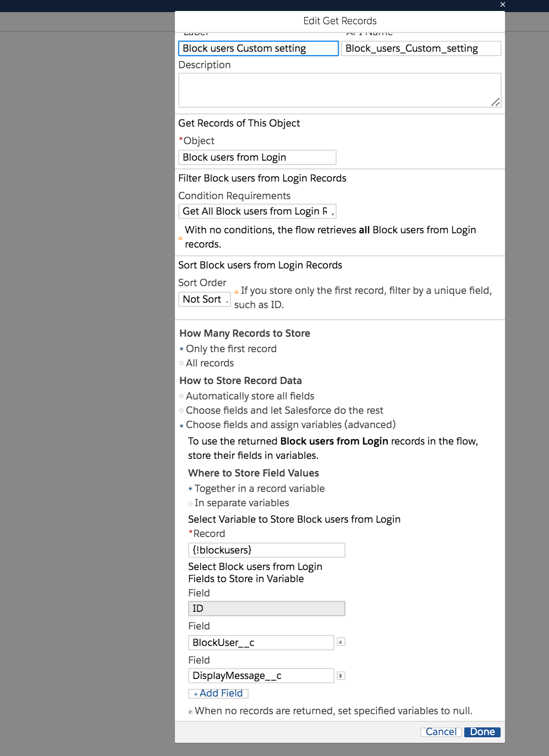Close the Edit Get Records dialog
This screenshot has height=756, width=549.
pyautogui.click(x=502, y=4)
